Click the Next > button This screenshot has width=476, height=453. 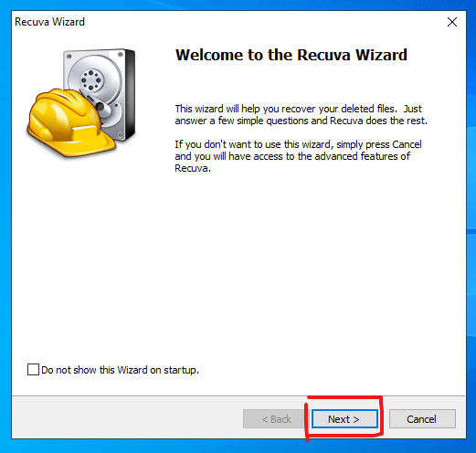tap(344, 419)
